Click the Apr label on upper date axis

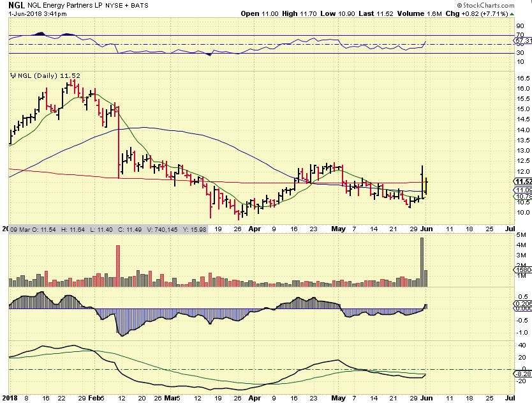pos(255,229)
